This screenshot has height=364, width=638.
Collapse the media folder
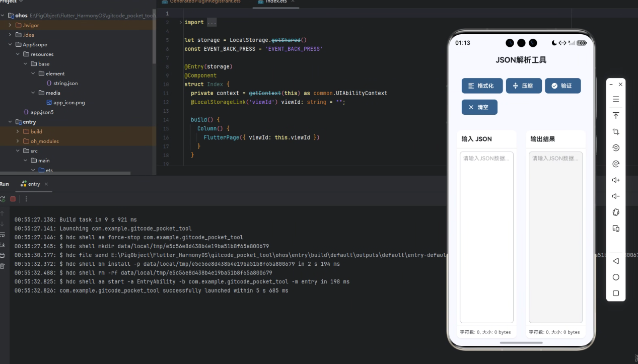pos(33,93)
